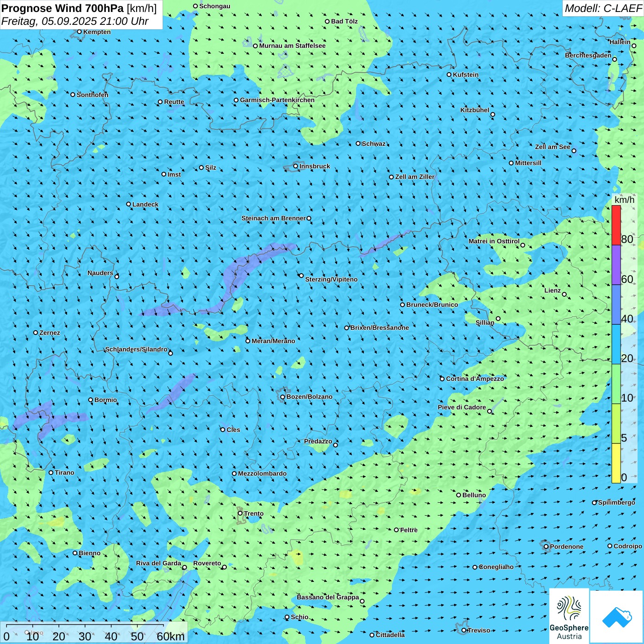Click the Schlanders/Silandro label

[x=136, y=349]
